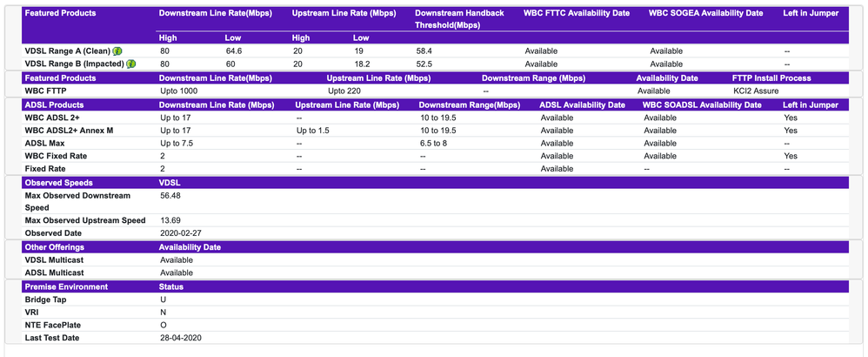The width and height of the screenshot is (868, 357).
Task: Click the WBC FTTC Availability Date column header
Action: [577, 13]
